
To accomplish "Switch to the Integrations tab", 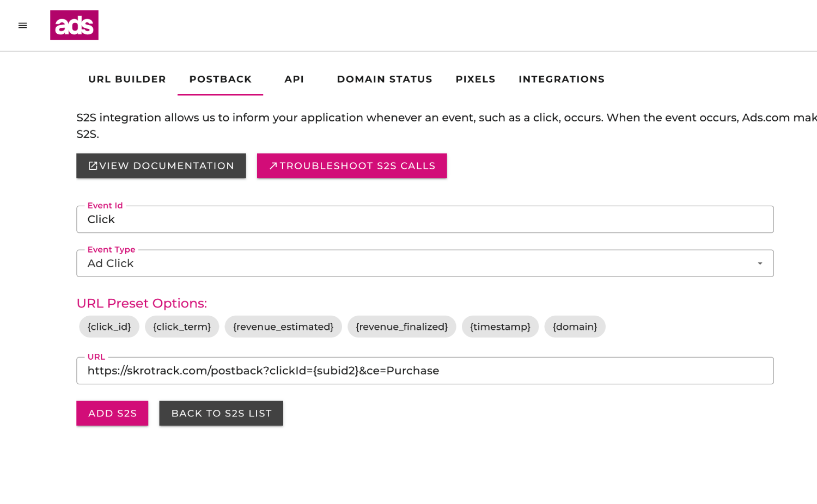I will 562,79.
